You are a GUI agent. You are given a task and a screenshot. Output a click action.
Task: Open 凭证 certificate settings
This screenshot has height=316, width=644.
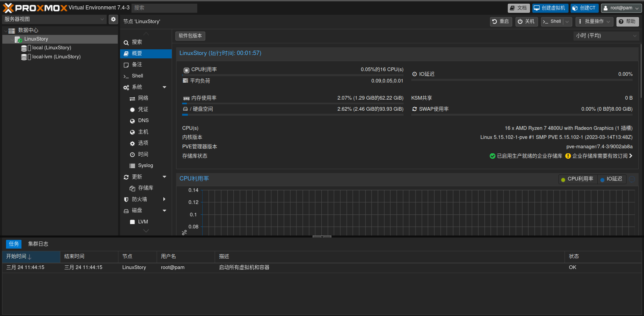click(x=143, y=109)
